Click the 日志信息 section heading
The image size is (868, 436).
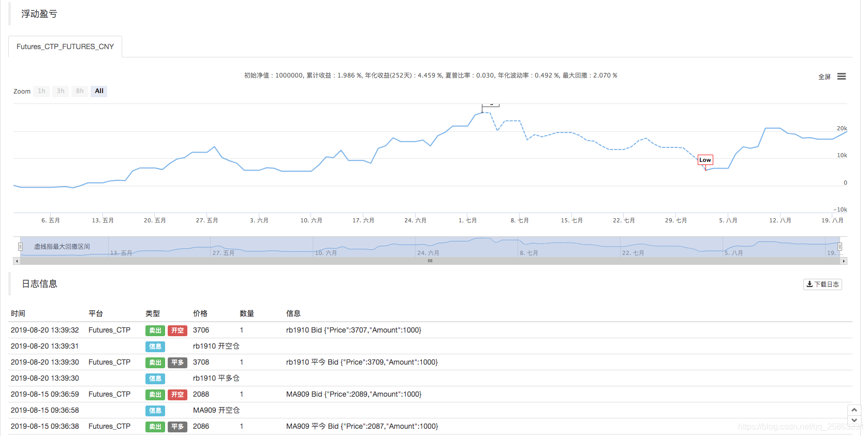pos(39,284)
